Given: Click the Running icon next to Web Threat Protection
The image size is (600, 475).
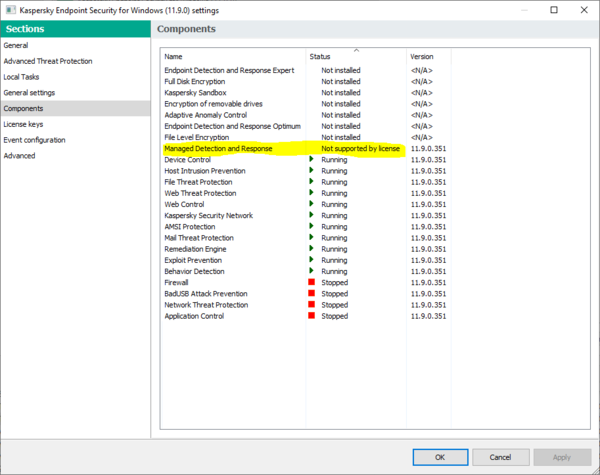Looking at the screenshot, I should tap(311, 192).
